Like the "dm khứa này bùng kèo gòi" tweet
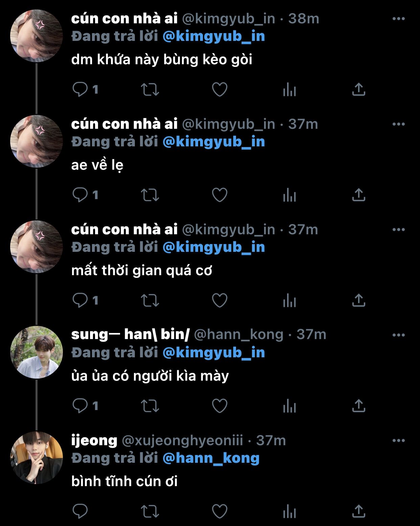The height and width of the screenshot is (526, 420). (219, 90)
